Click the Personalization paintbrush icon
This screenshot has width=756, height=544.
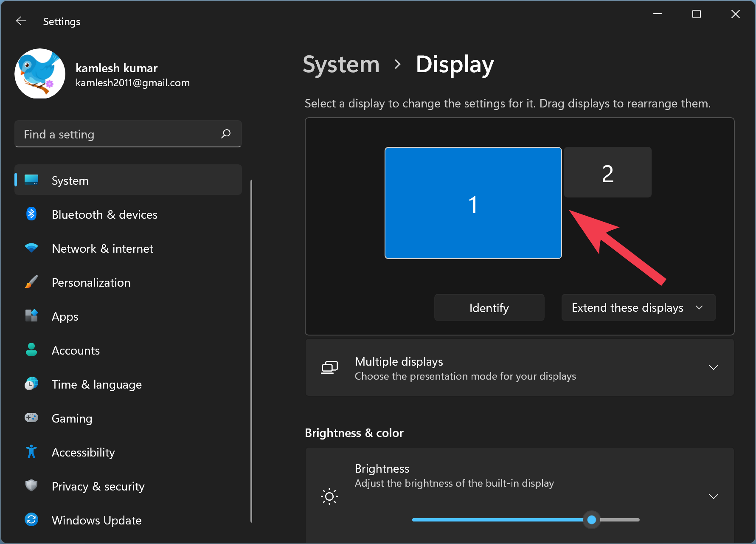click(31, 282)
